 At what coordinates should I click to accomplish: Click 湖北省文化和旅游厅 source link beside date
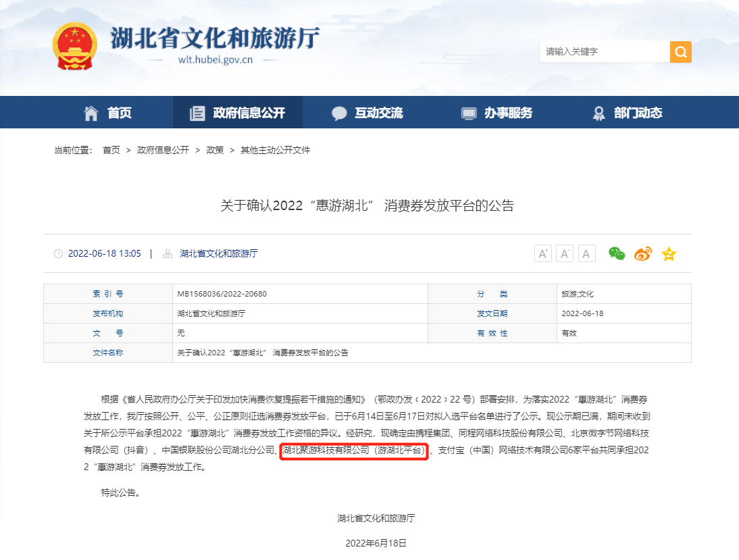(219, 254)
